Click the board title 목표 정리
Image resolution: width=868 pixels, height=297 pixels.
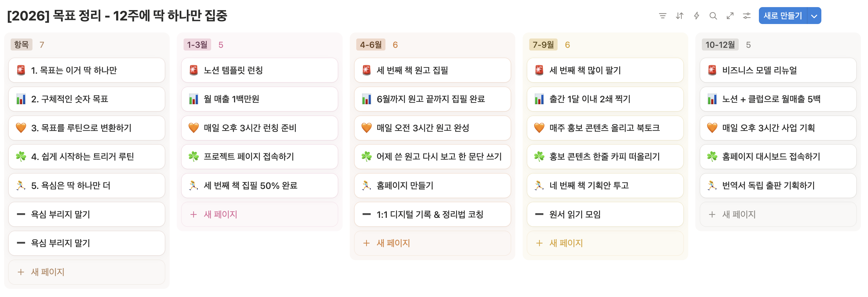pyautogui.click(x=77, y=16)
